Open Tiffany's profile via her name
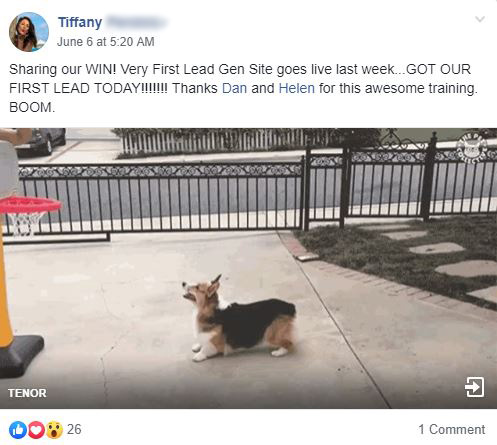The width and height of the screenshot is (497, 445). (x=80, y=22)
